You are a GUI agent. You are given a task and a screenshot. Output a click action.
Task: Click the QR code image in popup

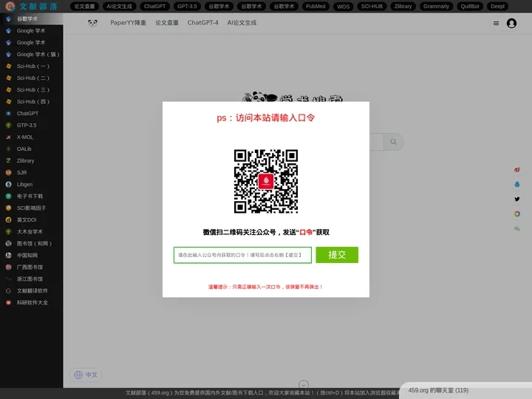click(266, 182)
